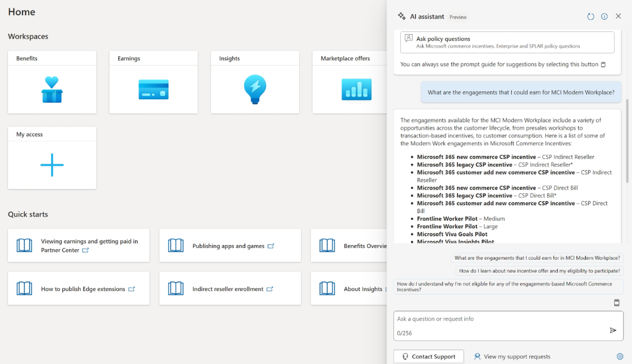This screenshot has width=632, height=364.
Task: Open Publishing apps and games link
Action: [x=228, y=246]
